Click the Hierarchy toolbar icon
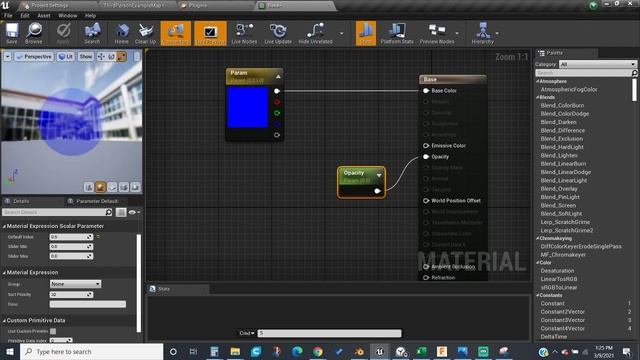The width and height of the screenshot is (640, 360). pos(482,33)
